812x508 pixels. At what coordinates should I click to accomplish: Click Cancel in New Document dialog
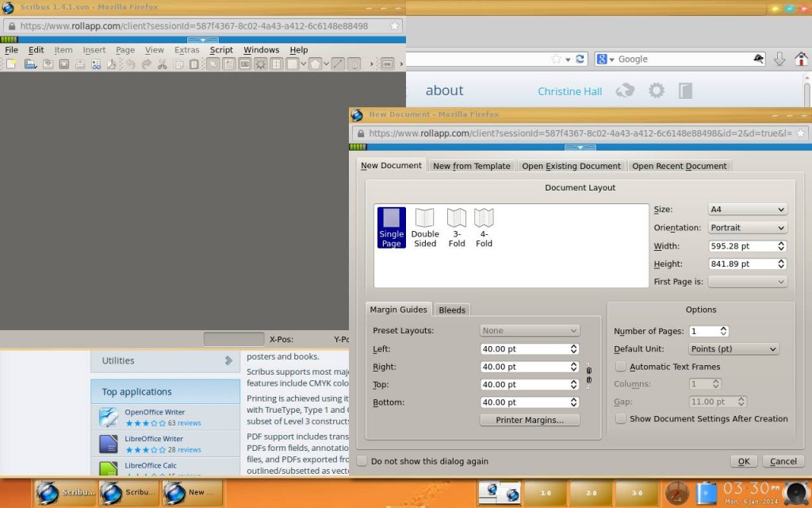click(783, 461)
